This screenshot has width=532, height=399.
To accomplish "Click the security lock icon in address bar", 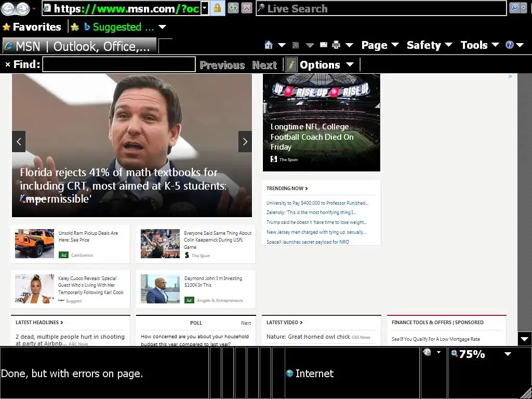I will (218, 8).
